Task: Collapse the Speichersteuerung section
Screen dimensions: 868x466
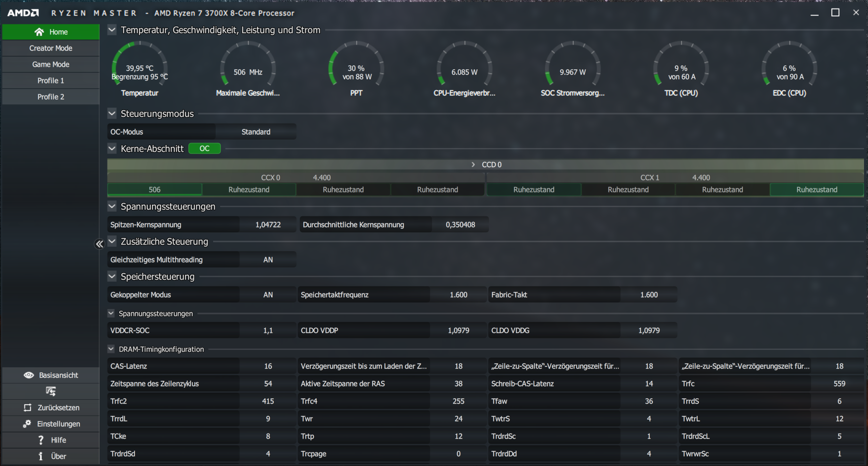Action: [112, 277]
